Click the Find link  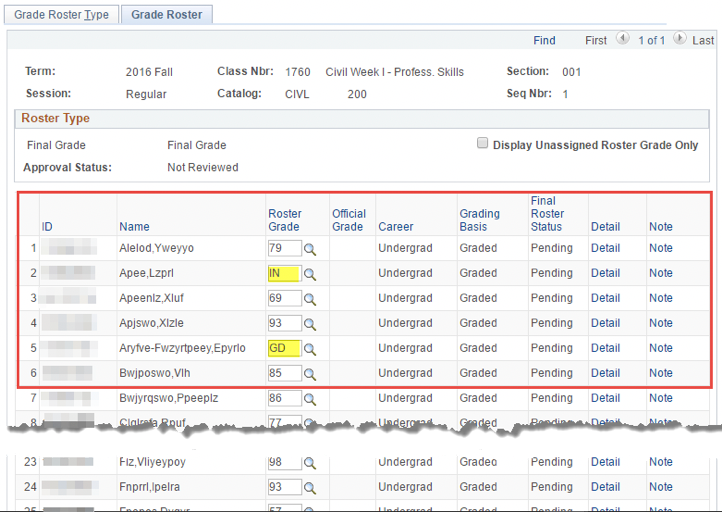click(x=544, y=40)
